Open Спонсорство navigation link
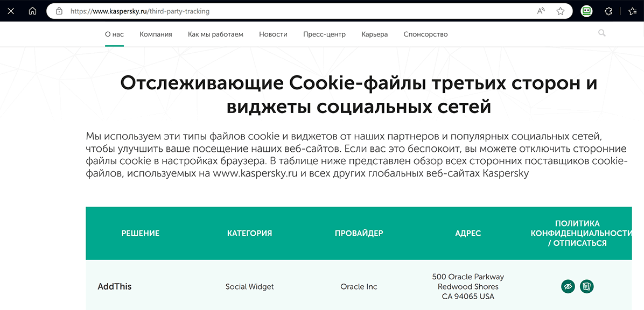Image resolution: width=644 pixels, height=310 pixels. [x=425, y=34]
